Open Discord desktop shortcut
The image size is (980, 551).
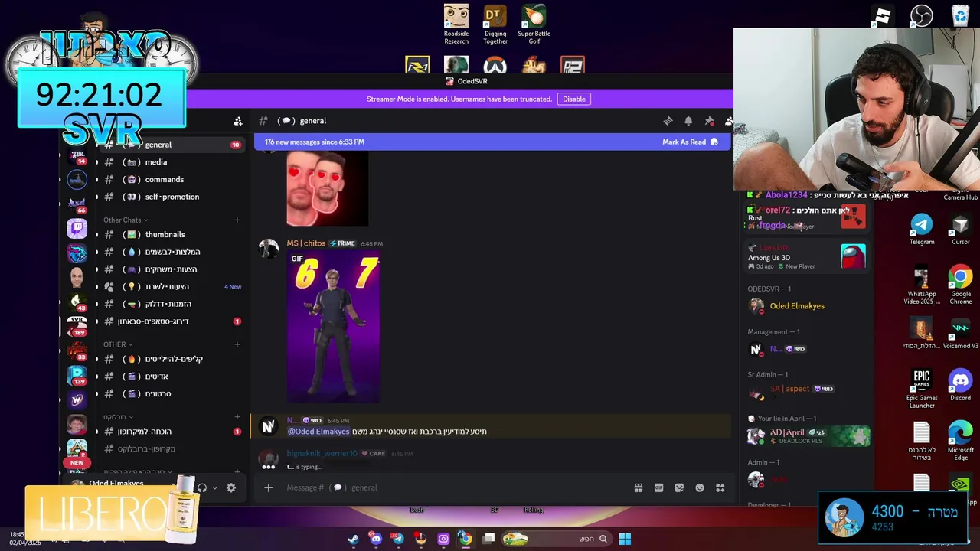960,385
